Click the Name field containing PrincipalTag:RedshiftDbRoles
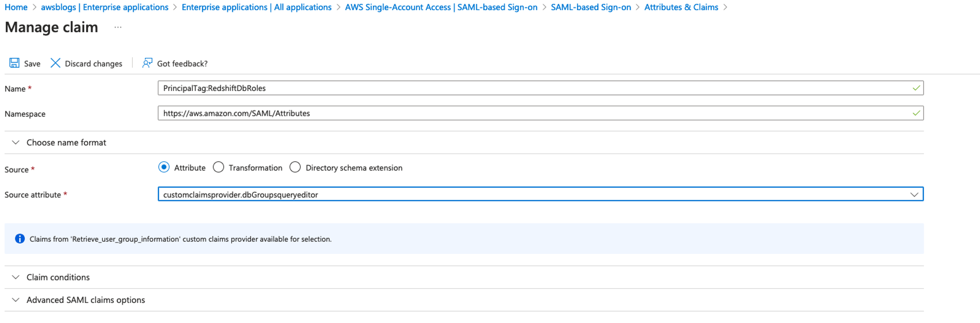Image resolution: width=980 pixels, height=323 pixels. click(x=541, y=88)
